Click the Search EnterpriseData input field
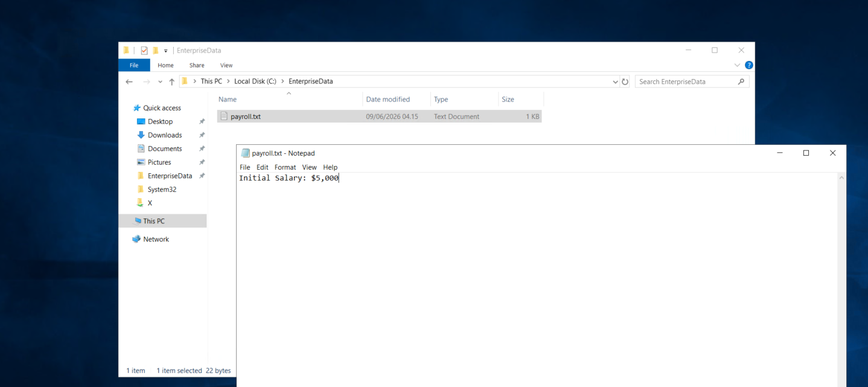The image size is (868, 387). [687, 82]
